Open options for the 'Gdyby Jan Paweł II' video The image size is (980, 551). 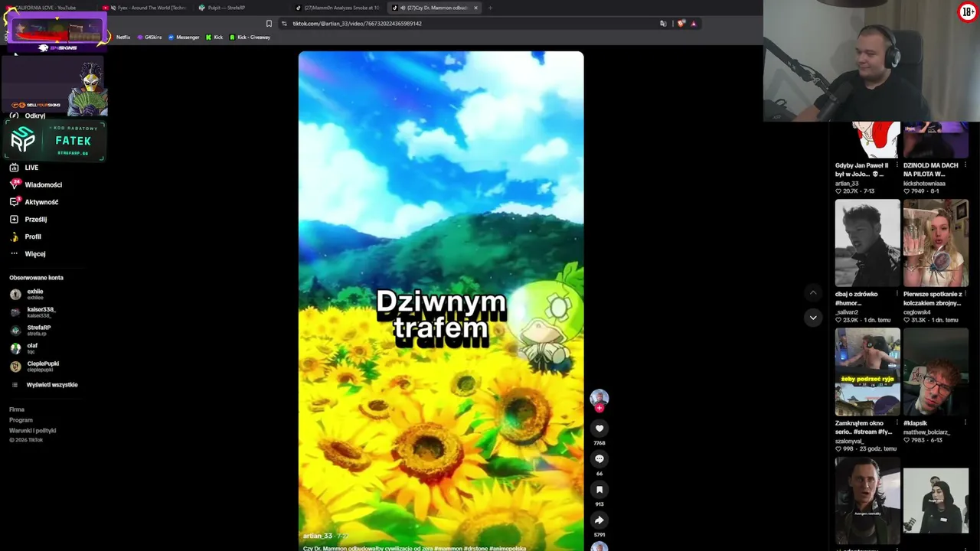pyautogui.click(x=897, y=166)
